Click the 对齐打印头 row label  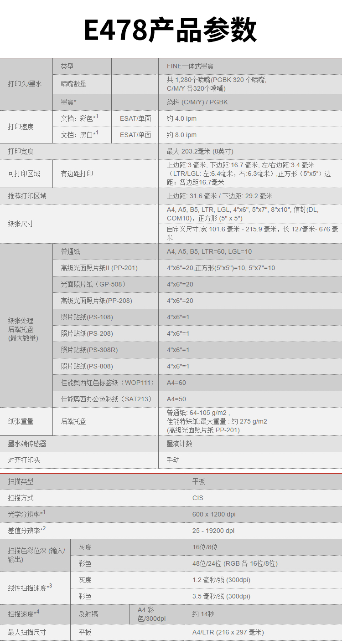tap(24, 460)
